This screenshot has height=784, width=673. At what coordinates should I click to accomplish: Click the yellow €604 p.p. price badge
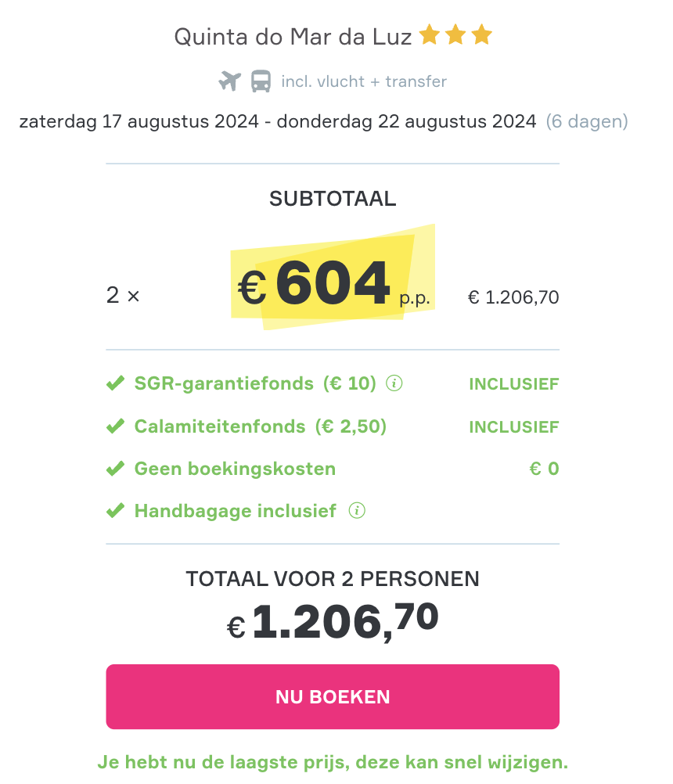[333, 278]
